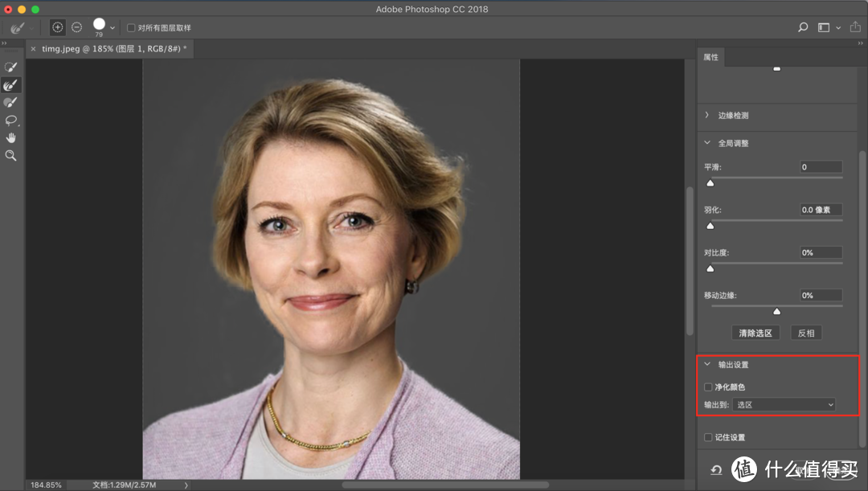
Task: Switch to the 属性 panel tab
Action: [x=710, y=57]
